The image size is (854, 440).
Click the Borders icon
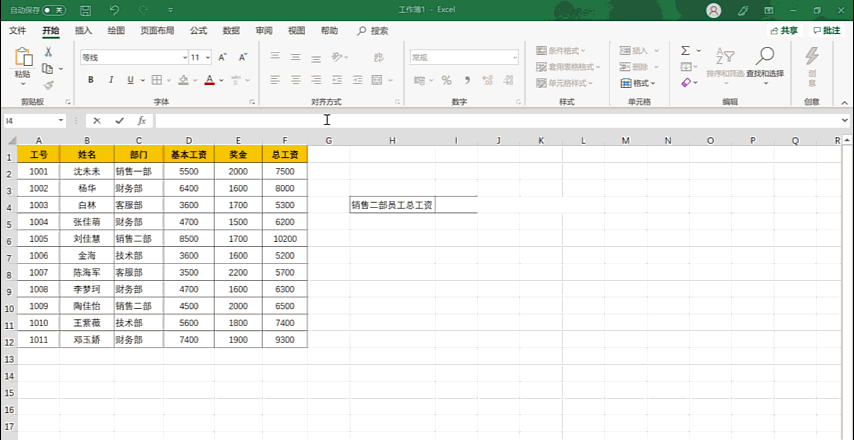(x=157, y=80)
